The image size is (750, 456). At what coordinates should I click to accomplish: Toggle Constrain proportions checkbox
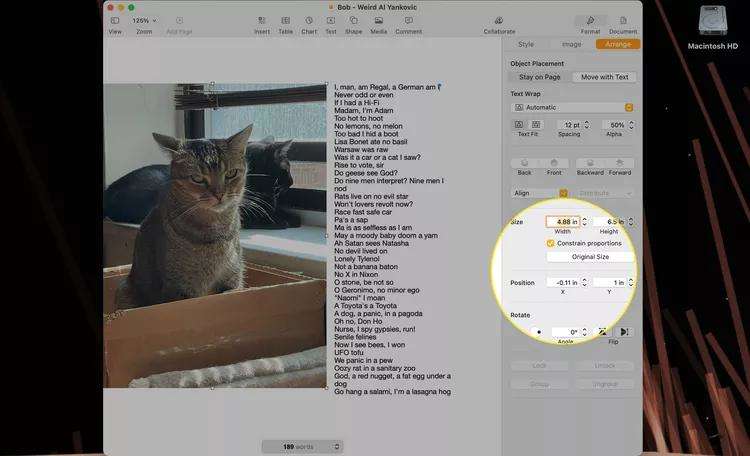tap(551, 243)
